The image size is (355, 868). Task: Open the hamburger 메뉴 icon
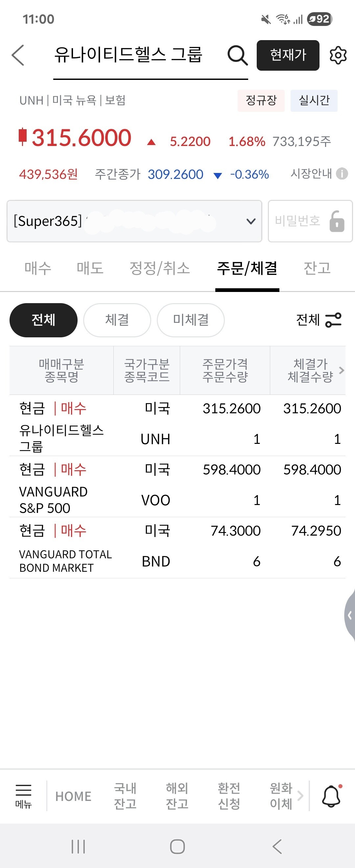click(23, 796)
